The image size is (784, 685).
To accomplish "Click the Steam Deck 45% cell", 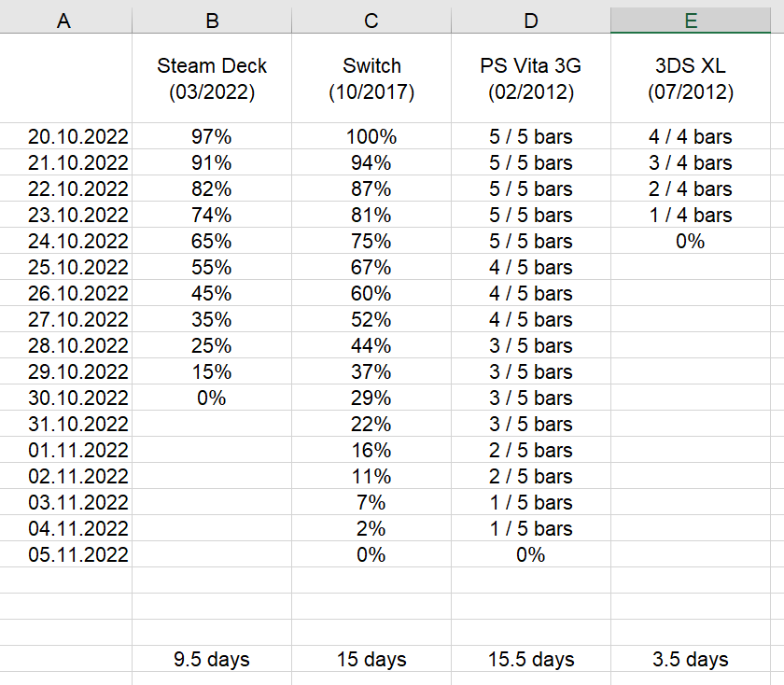I will (x=212, y=293).
